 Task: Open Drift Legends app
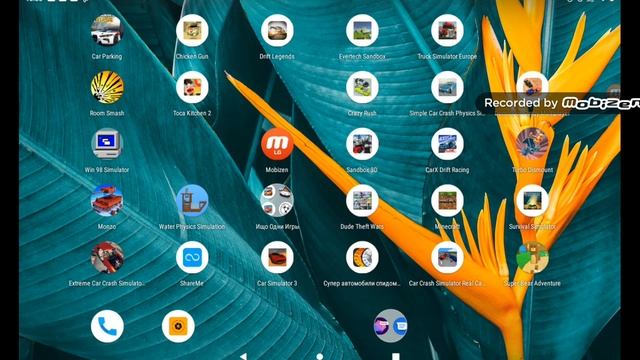277,31
